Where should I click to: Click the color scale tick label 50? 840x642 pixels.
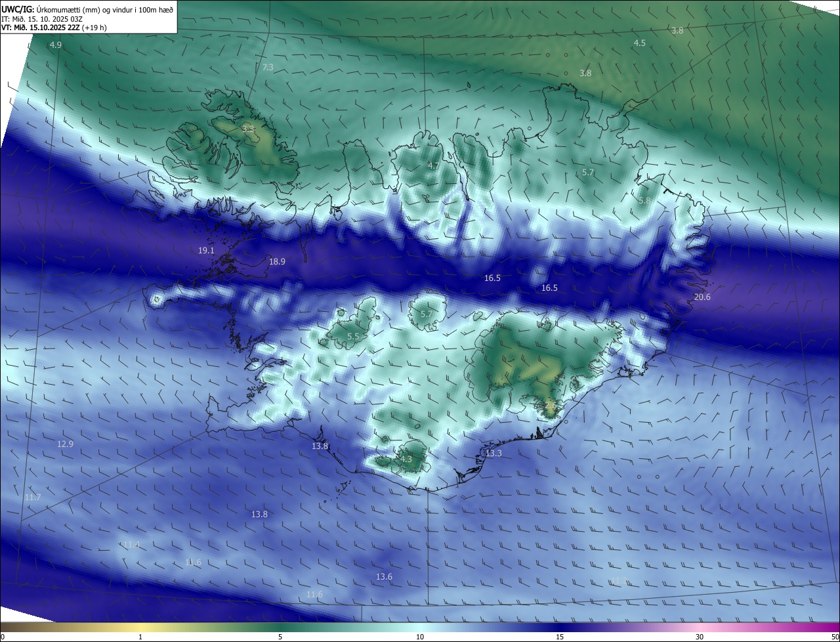point(835,637)
